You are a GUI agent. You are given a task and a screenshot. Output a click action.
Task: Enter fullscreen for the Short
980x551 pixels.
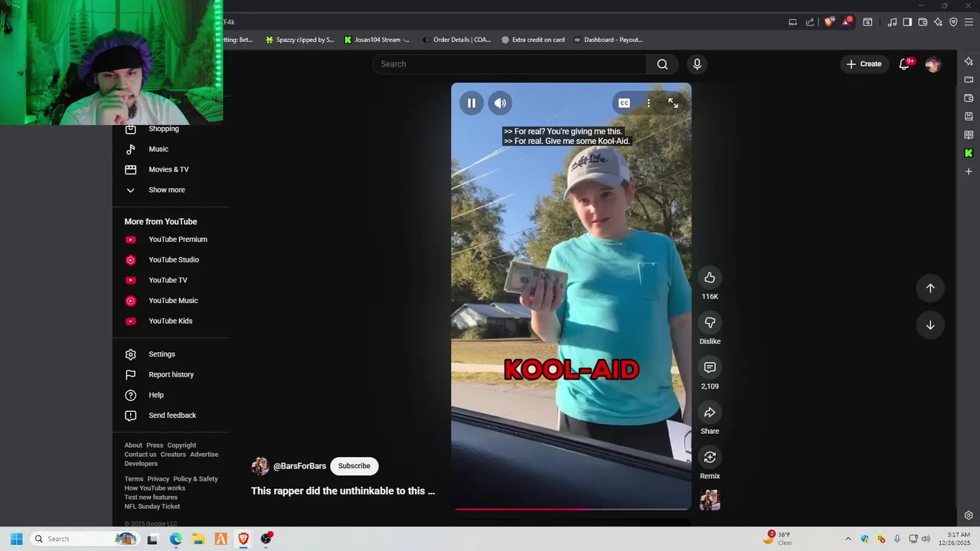point(673,103)
